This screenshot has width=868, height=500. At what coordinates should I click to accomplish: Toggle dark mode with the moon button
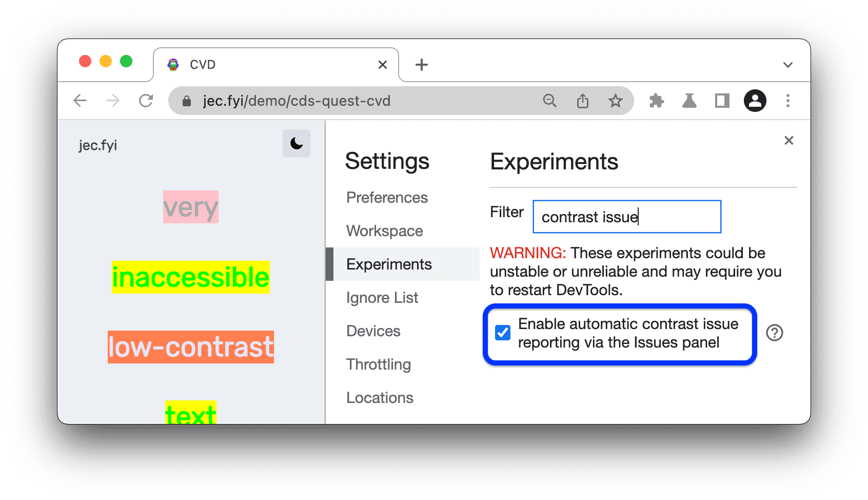tap(297, 144)
